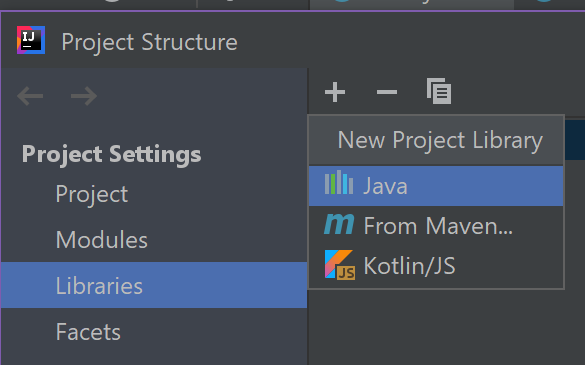Select the Kotlin/JS library type

click(x=436, y=266)
